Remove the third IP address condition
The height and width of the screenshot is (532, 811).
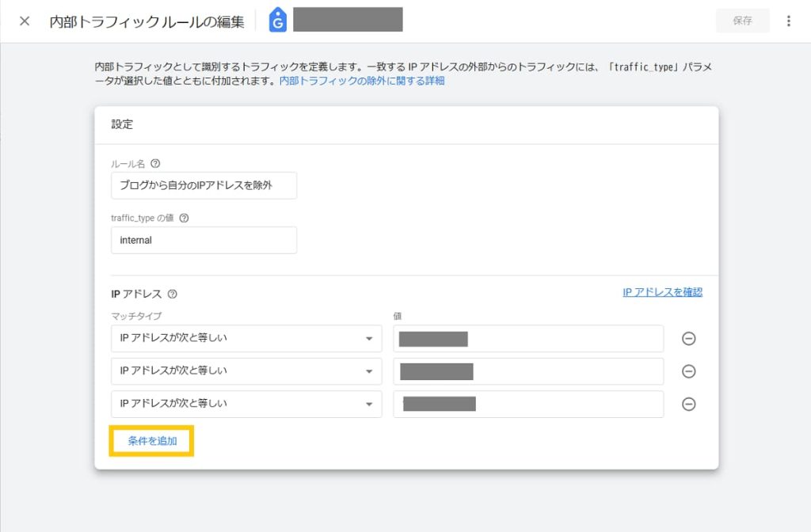point(689,404)
